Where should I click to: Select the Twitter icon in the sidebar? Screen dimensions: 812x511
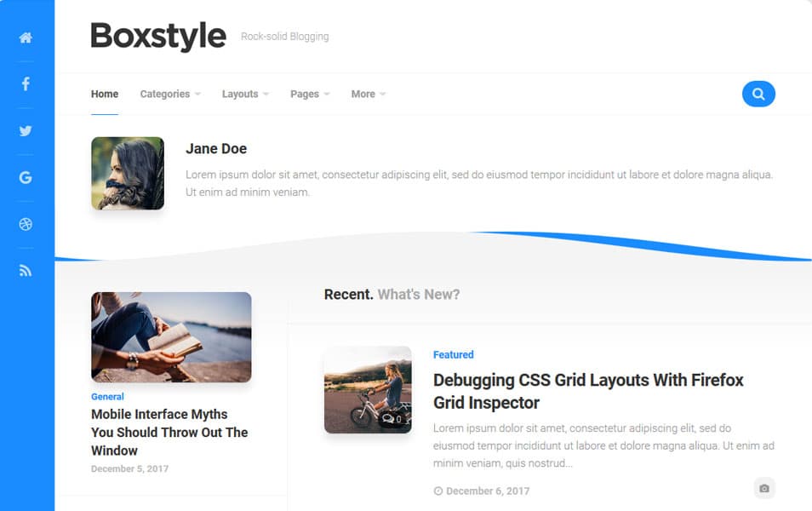pos(26,130)
